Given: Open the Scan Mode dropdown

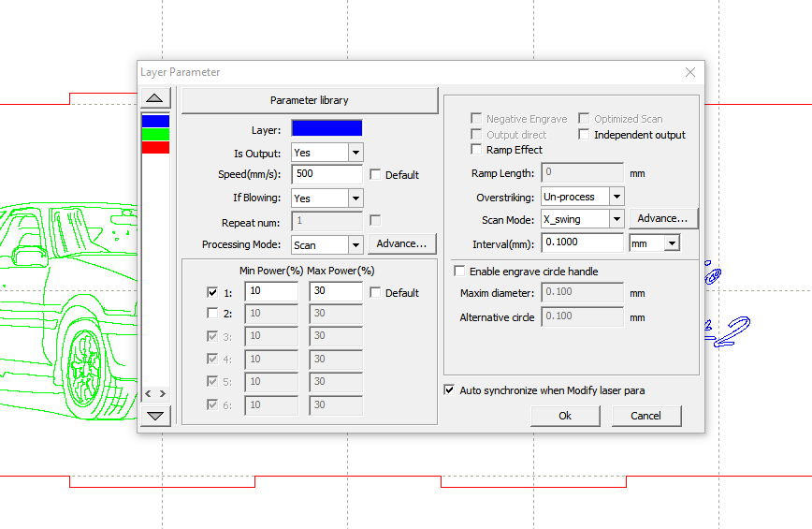Looking at the screenshot, I should pos(616,219).
